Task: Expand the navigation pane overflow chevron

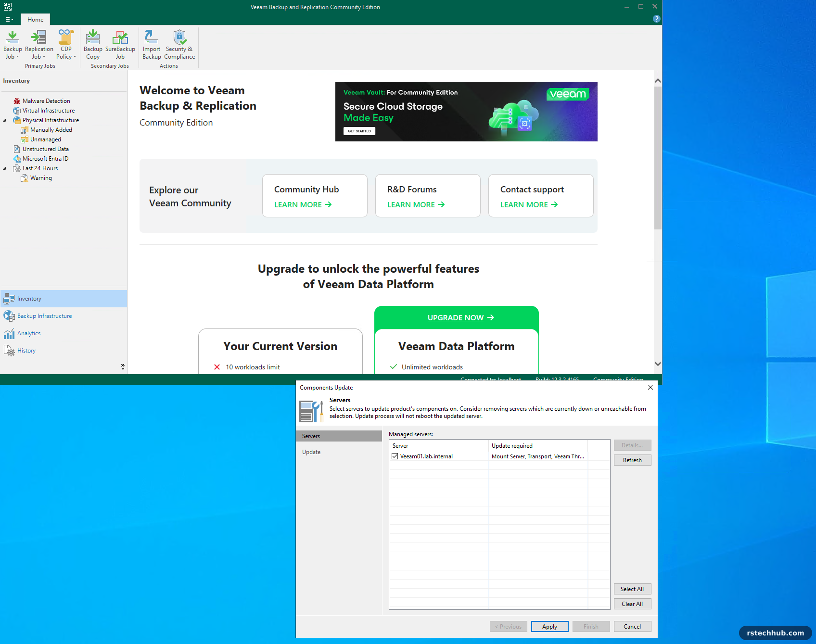Action: [x=123, y=366]
